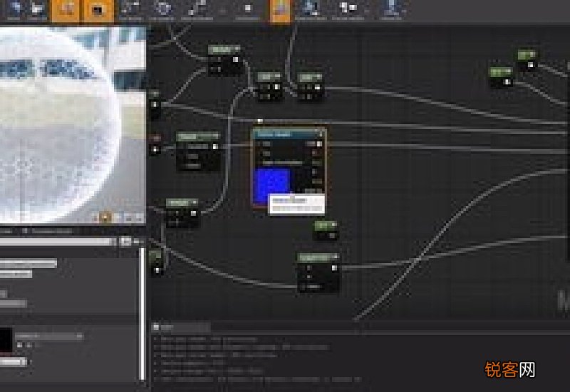Click the 锐客网 watermark logo
The height and width of the screenshot is (392, 570).
[x=509, y=370]
